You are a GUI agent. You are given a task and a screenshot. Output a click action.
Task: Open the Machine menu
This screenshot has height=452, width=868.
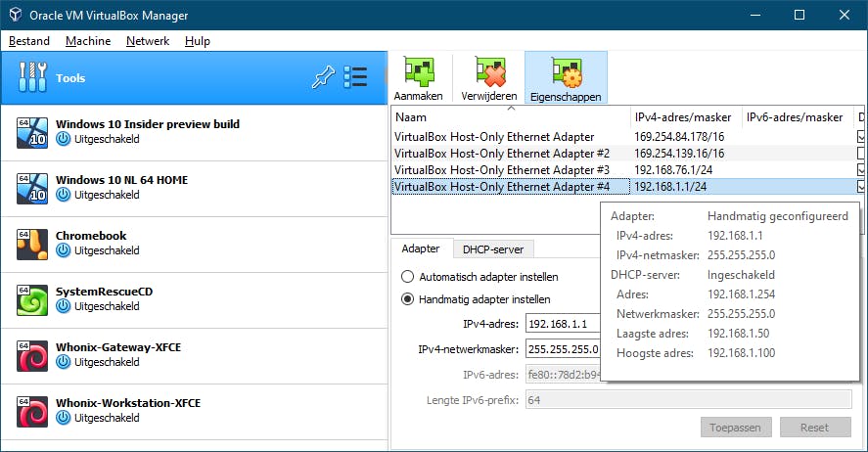tap(88, 41)
